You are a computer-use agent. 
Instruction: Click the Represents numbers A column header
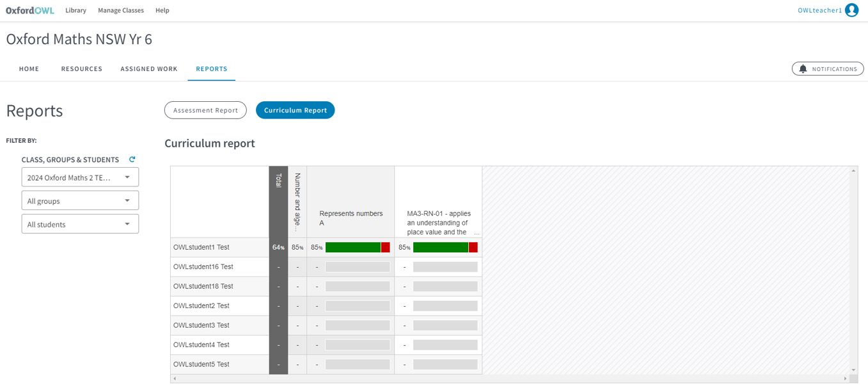[351, 202]
